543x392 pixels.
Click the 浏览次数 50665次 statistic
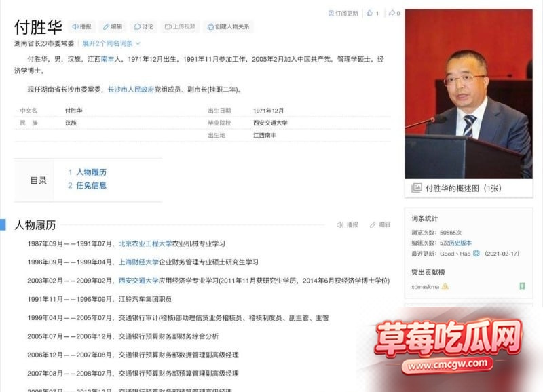436,233
